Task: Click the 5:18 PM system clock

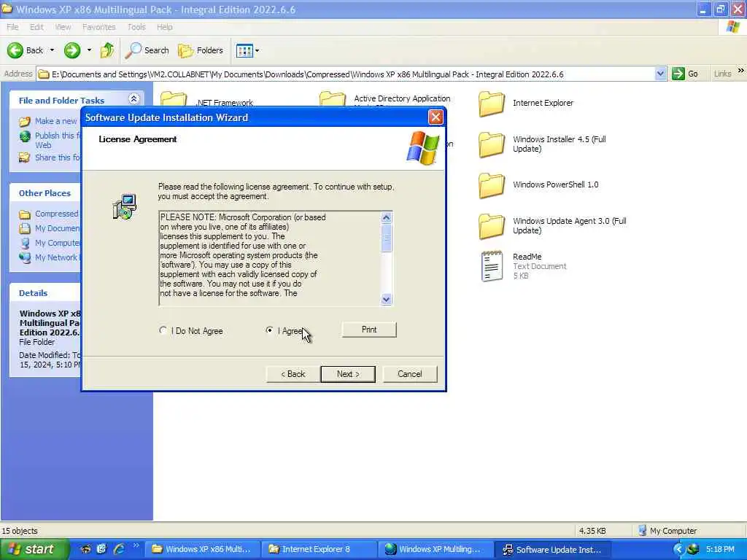Action: (720, 550)
